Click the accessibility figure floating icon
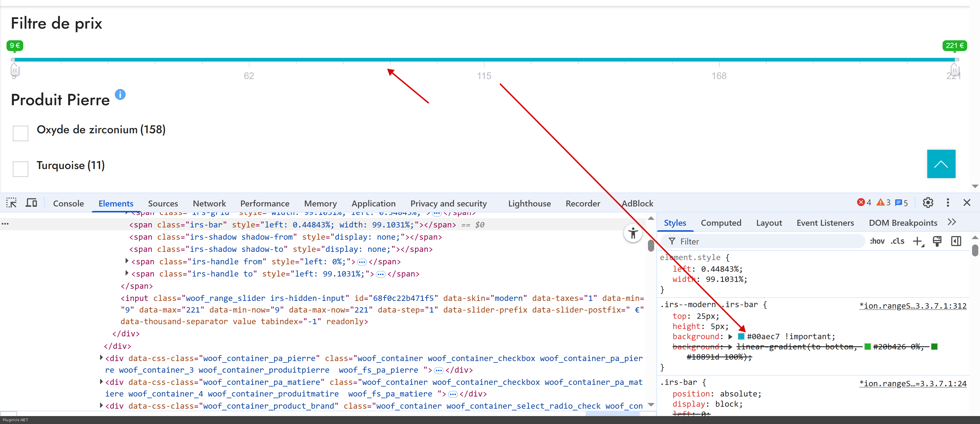The image size is (980, 424). click(x=633, y=233)
